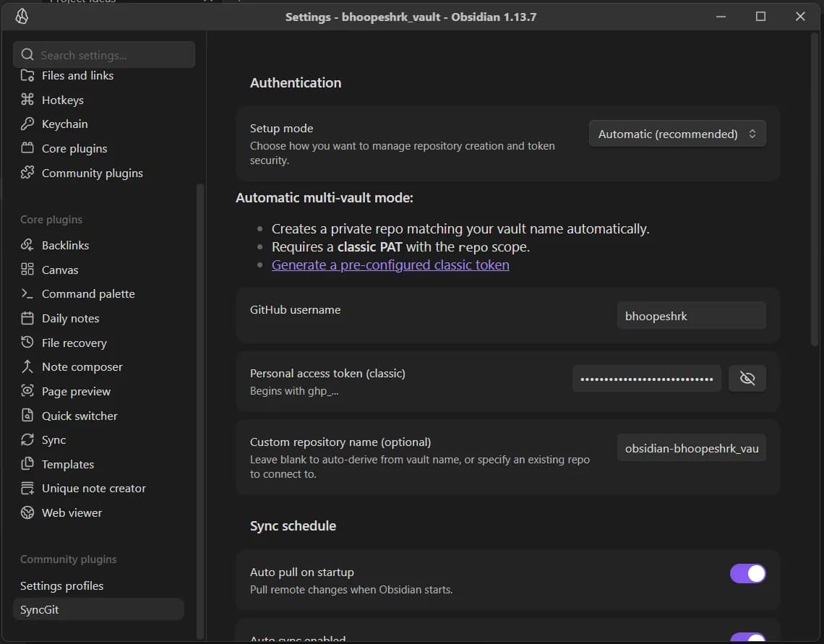
Task: Open the Hotkeys settings tab
Action: (98, 100)
